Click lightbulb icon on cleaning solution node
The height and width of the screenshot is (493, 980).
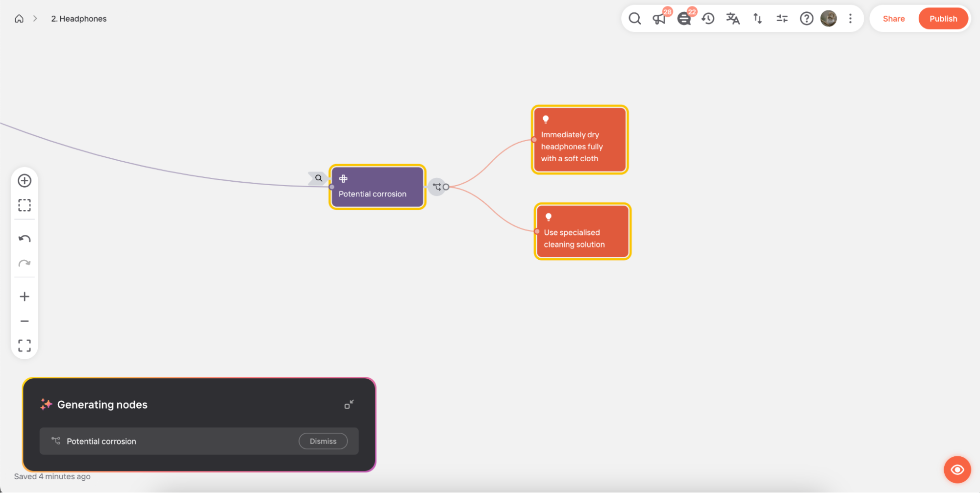549,217
